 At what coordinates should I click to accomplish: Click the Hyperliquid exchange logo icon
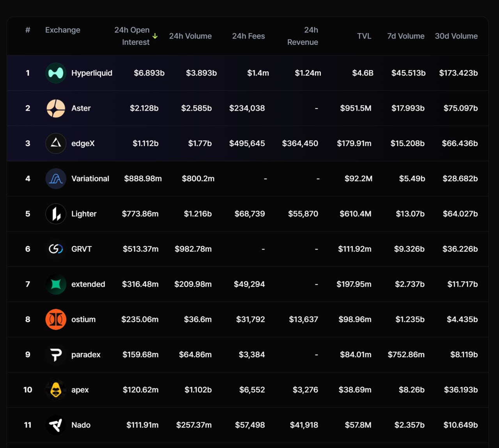coord(56,73)
